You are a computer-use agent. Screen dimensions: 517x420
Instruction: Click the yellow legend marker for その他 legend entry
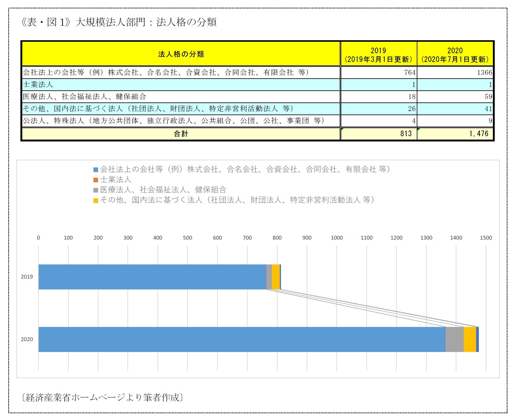(95, 200)
